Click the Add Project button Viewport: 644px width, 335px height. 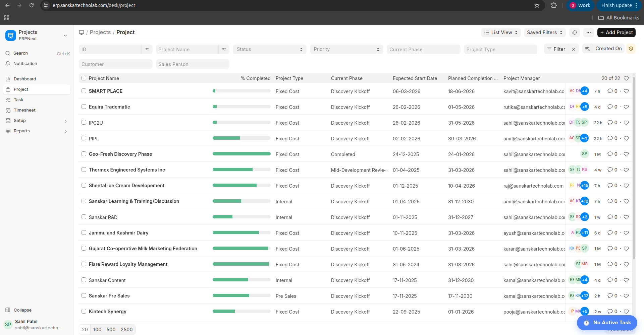point(616,32)
